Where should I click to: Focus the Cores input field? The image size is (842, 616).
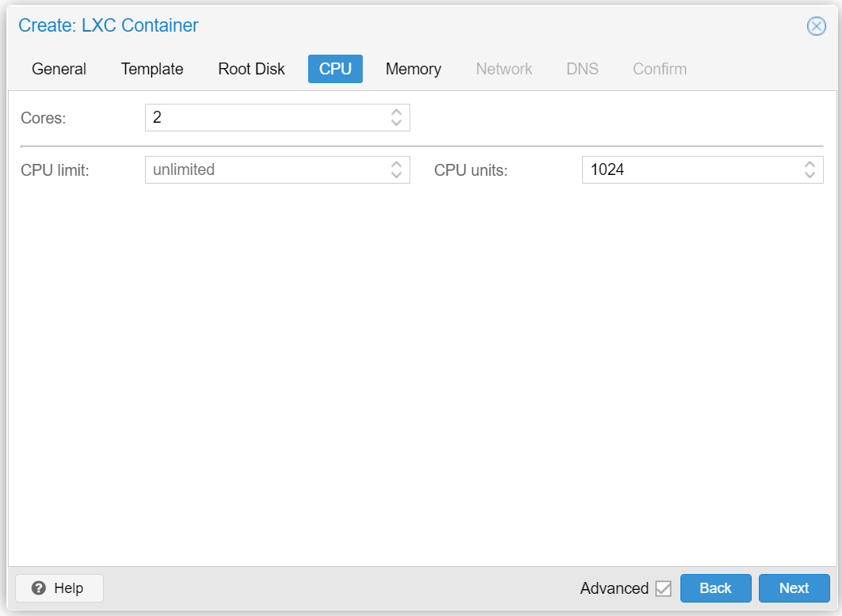(x=265, y=118)
